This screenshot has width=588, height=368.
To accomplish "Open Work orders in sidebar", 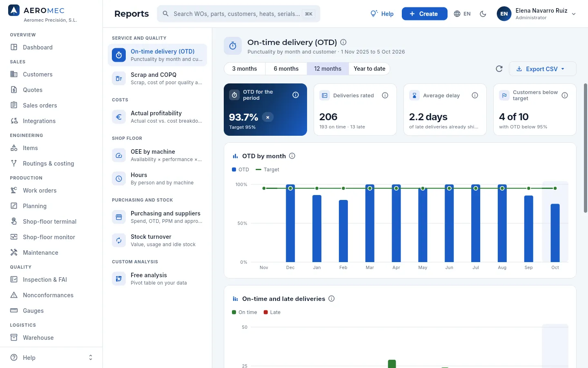I will click(x=51, y=190).
